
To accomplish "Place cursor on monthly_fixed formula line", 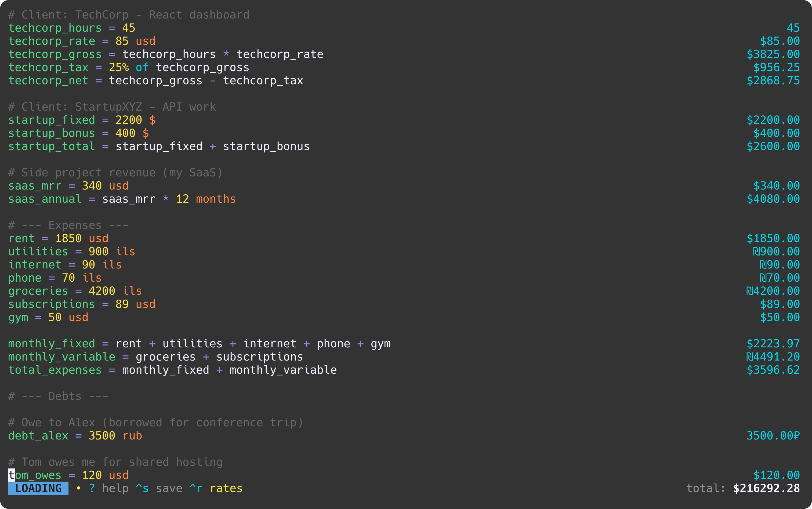I will (199, 344).
